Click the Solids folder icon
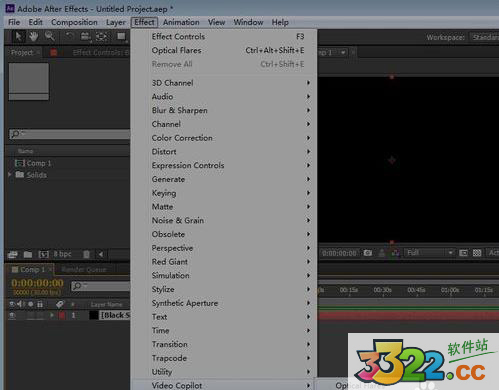 pyautogui.click(x=20, y=174)
